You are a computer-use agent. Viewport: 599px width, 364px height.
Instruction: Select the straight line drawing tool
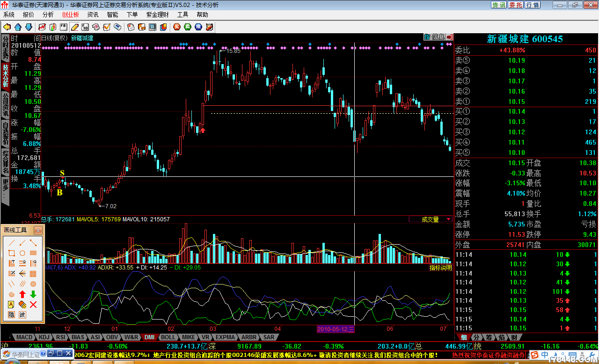pyautogui.click(x=12, y=243)
